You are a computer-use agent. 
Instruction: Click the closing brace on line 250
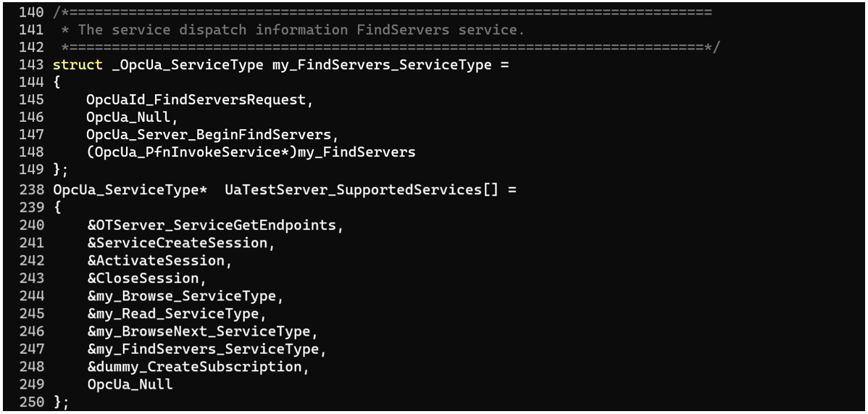click(x=57, y=402)
